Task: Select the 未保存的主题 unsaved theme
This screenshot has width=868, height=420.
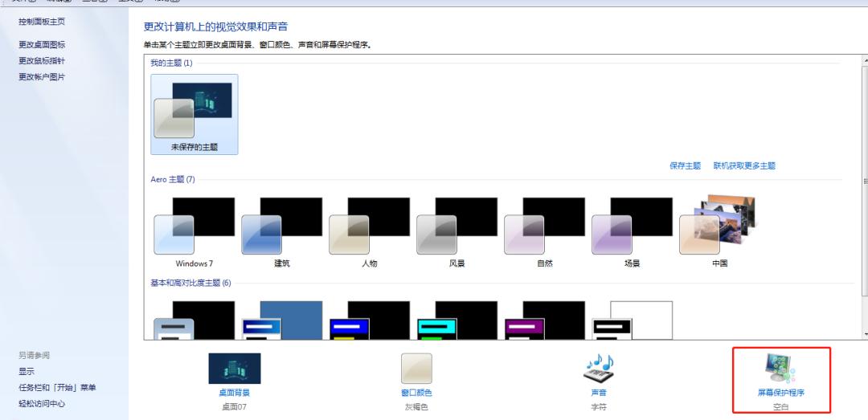Action: 194,115
